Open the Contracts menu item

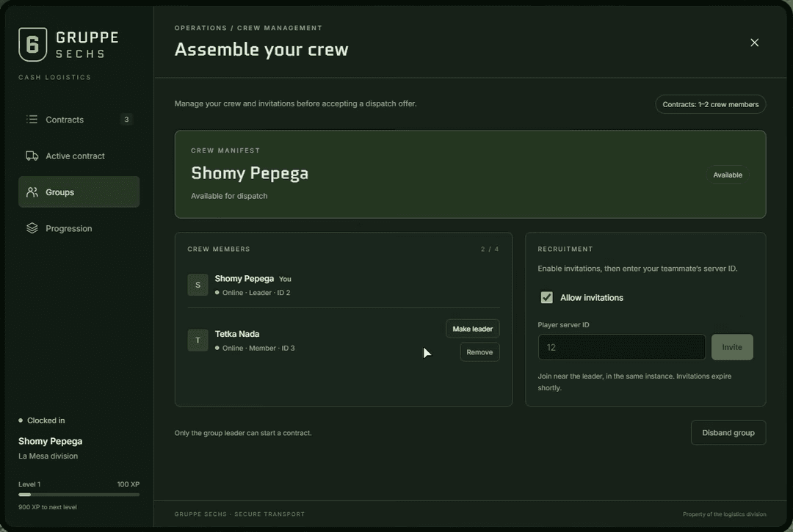79,119
